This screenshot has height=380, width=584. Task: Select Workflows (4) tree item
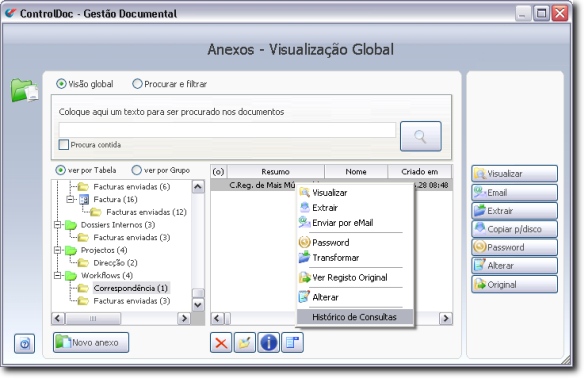(107, 276)
